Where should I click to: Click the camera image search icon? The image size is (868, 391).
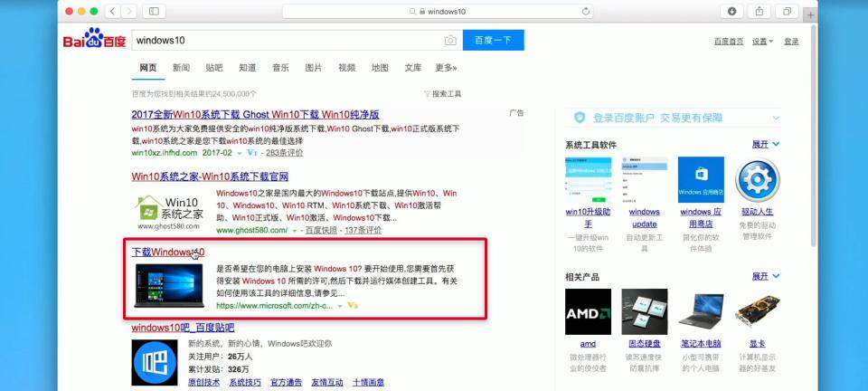tap(450, 41)
